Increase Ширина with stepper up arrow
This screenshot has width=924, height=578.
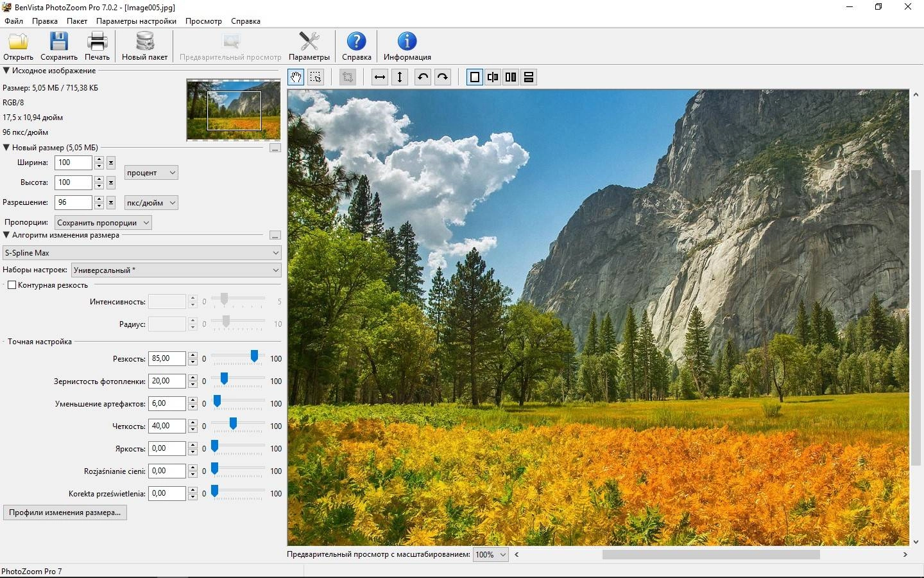pyautogui.click(x=99, y=159)
